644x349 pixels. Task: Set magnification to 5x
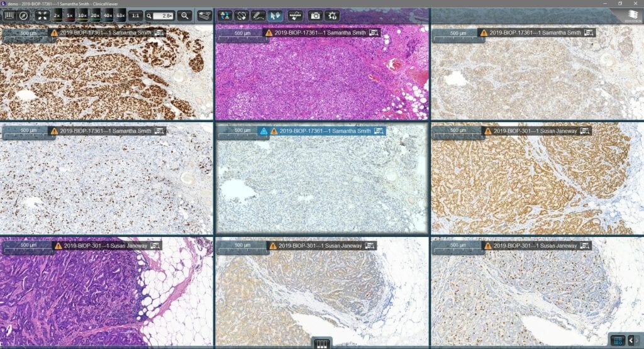(70, 16)
